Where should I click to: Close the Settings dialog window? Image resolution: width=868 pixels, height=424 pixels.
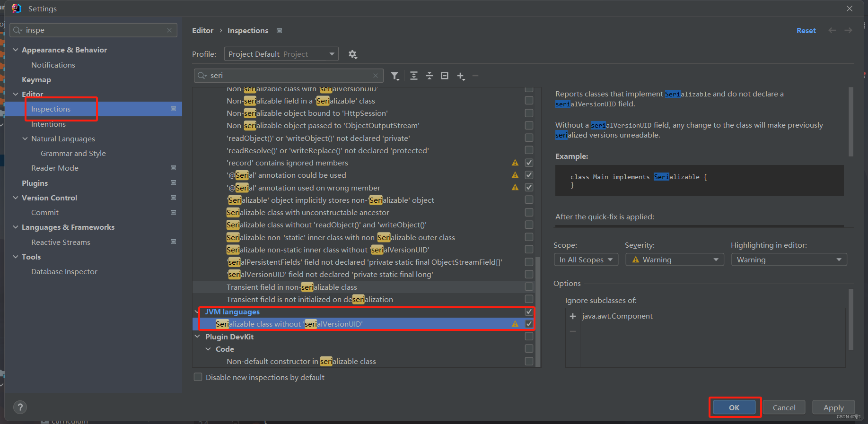coord(850,9)
